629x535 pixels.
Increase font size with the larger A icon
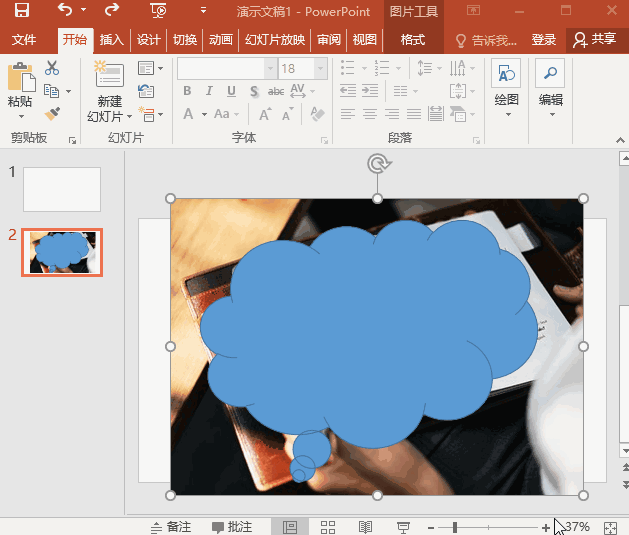(264, 115)
